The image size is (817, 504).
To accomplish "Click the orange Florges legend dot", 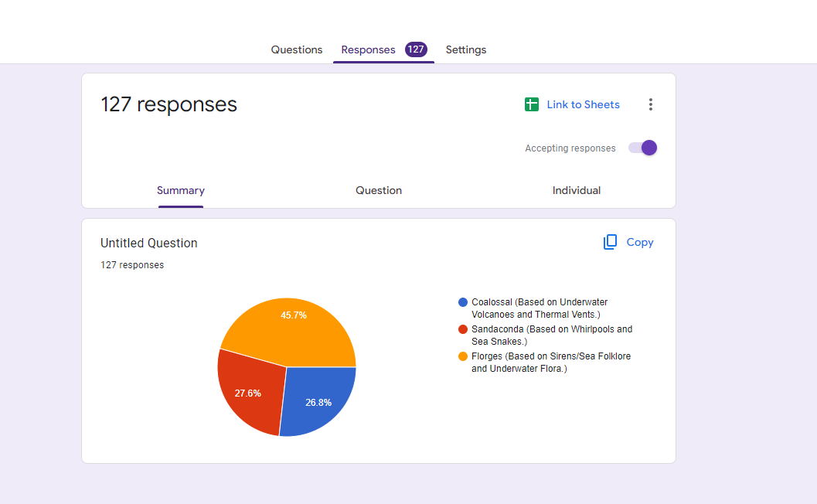I will (463, 356).
